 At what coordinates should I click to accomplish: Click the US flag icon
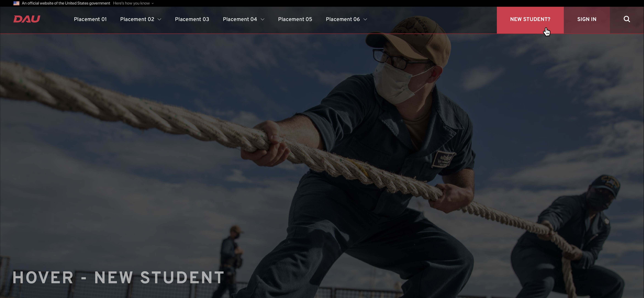[16, 3]
